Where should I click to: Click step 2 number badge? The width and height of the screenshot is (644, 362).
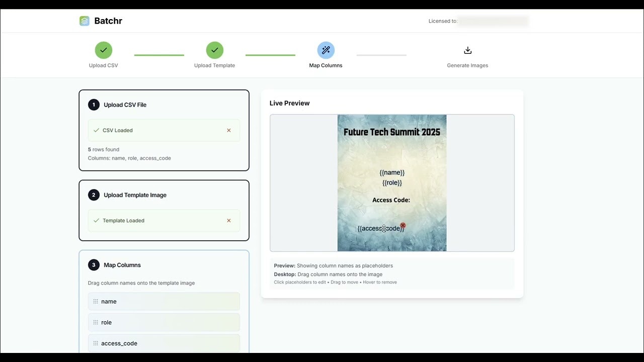94,195
